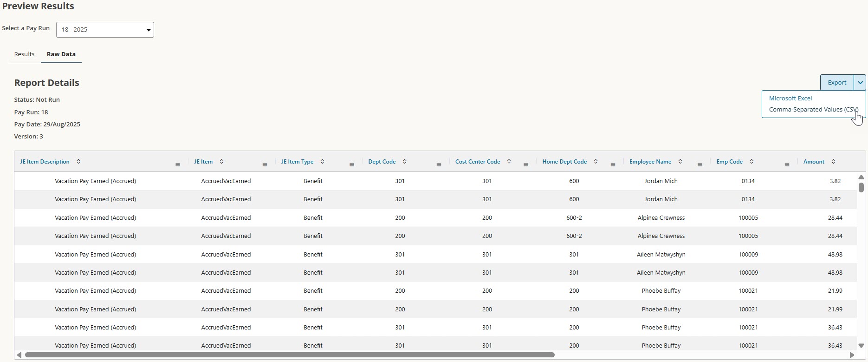868x362 pixels.
Task: Choose Comma-Separated Values (CSV) export
Action: click(814, 110)
